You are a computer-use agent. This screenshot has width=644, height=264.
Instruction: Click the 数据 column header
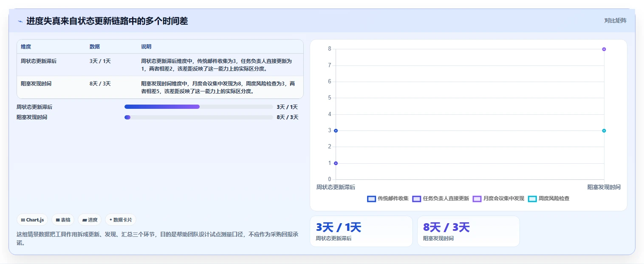pos(95,47)
